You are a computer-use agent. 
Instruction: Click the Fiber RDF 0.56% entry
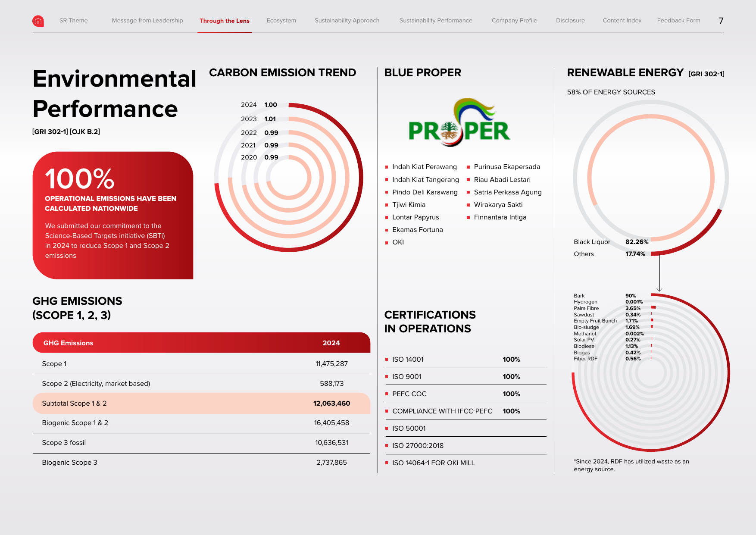(x=607, y=359)
